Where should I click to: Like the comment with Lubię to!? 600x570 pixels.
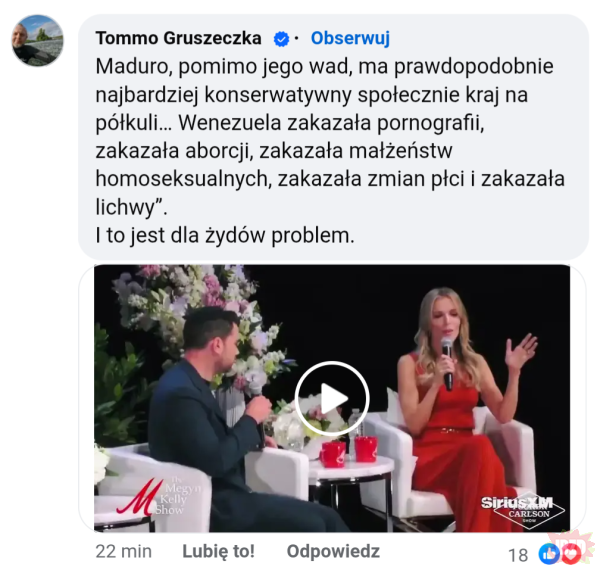(x=218, y=551)
